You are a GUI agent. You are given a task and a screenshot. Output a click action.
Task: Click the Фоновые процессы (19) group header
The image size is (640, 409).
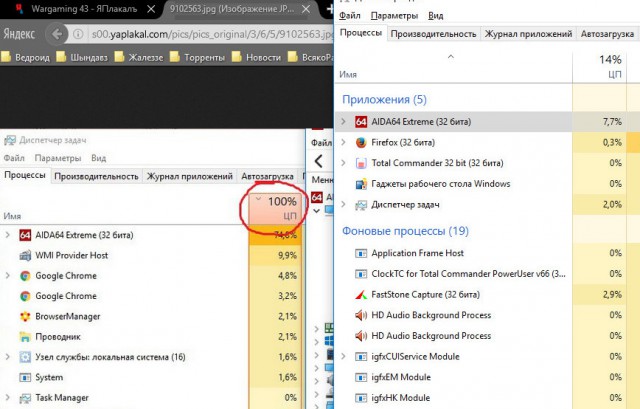405,231
